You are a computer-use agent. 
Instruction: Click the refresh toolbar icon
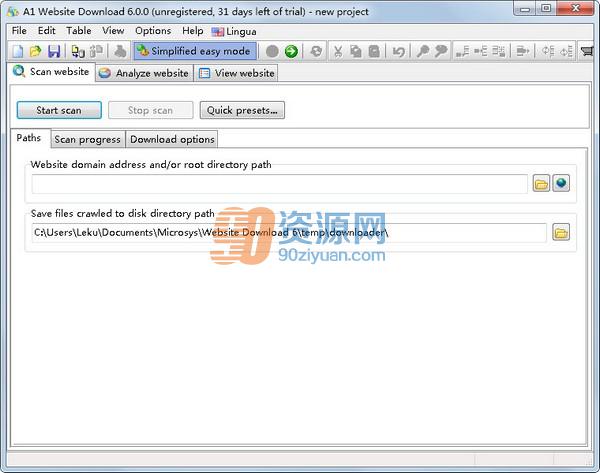(x=316, y=51)
